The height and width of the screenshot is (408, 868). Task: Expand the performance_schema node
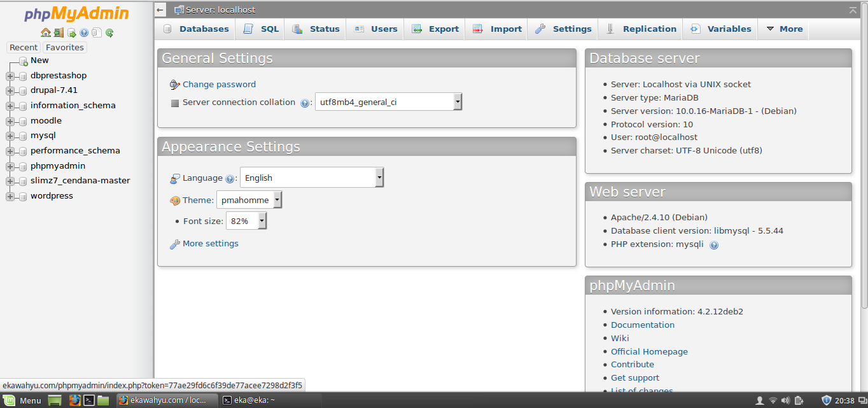[x=10, y=151]
